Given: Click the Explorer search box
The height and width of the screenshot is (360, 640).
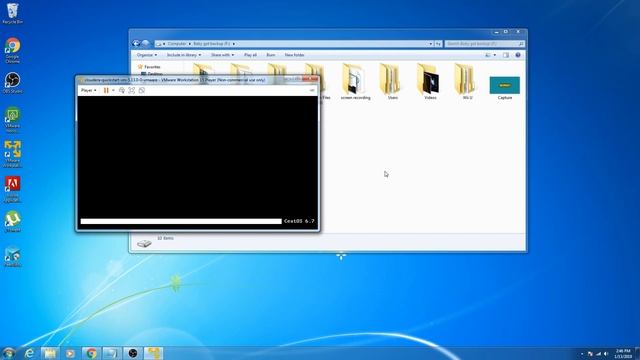Looking at the screenshot, I should coord(484,44).
